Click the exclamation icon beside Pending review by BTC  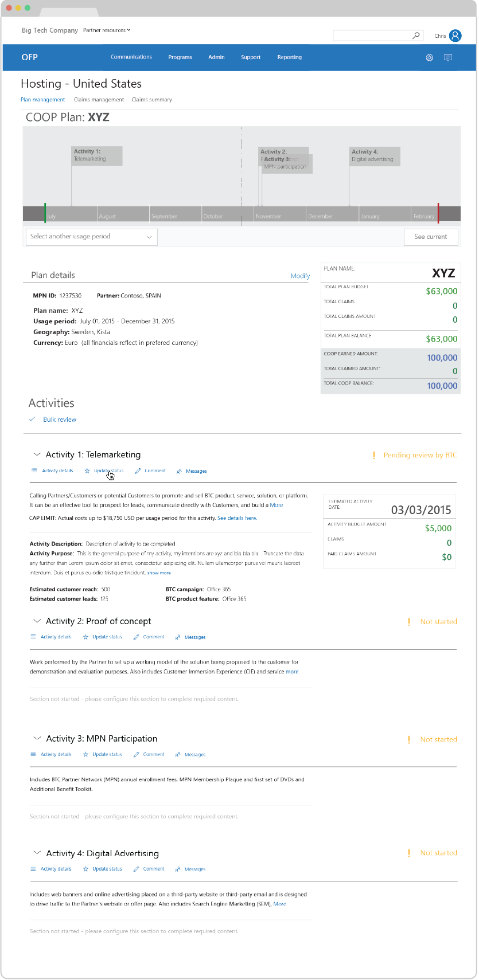pyautogui.click(x=374, y=455)
